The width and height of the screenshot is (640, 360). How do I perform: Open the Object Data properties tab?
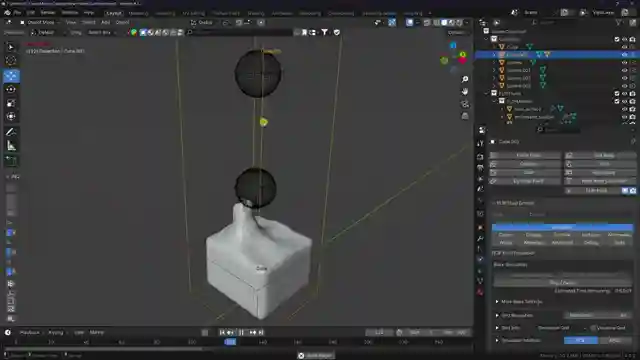point(481,281)
